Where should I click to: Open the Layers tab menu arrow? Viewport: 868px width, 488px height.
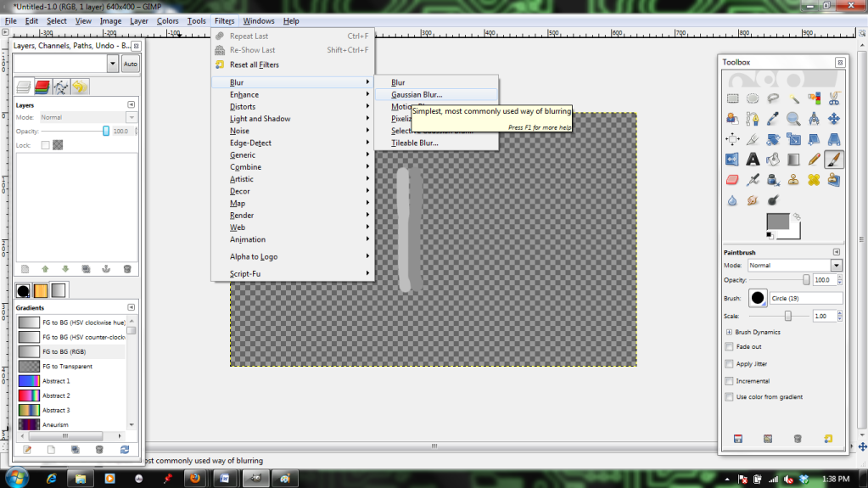(132, 104)
